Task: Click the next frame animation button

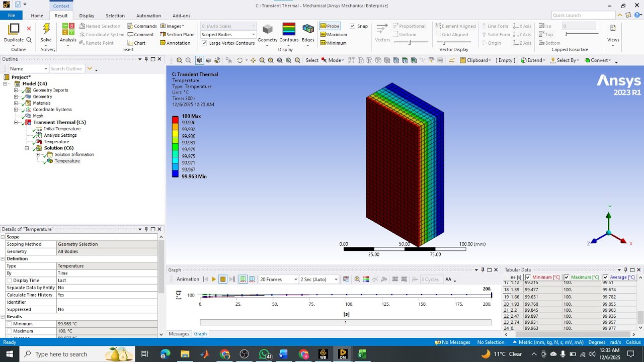Action: point(232,280)
